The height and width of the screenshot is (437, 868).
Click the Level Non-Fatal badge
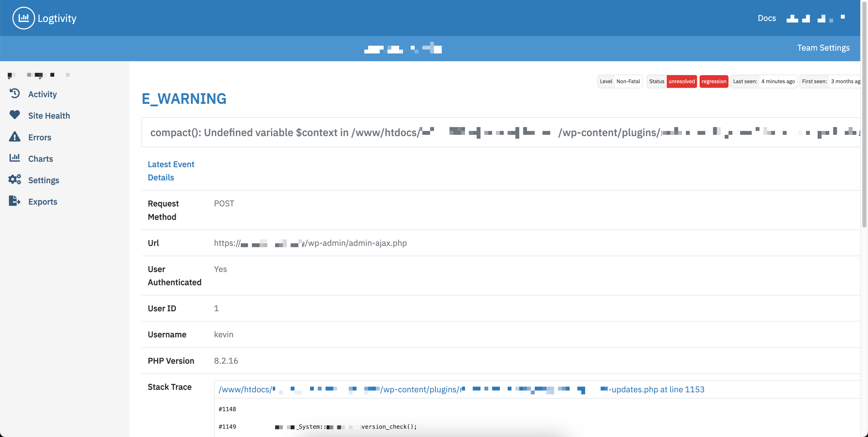point(620,81)
